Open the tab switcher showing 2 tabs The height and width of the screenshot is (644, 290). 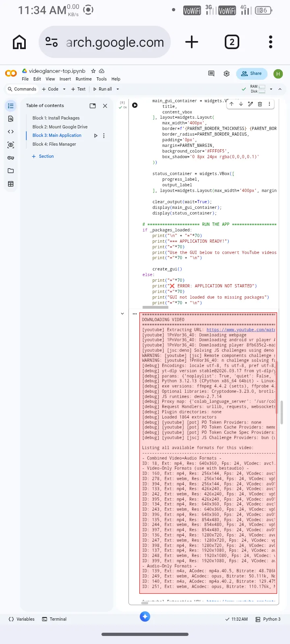232,42
